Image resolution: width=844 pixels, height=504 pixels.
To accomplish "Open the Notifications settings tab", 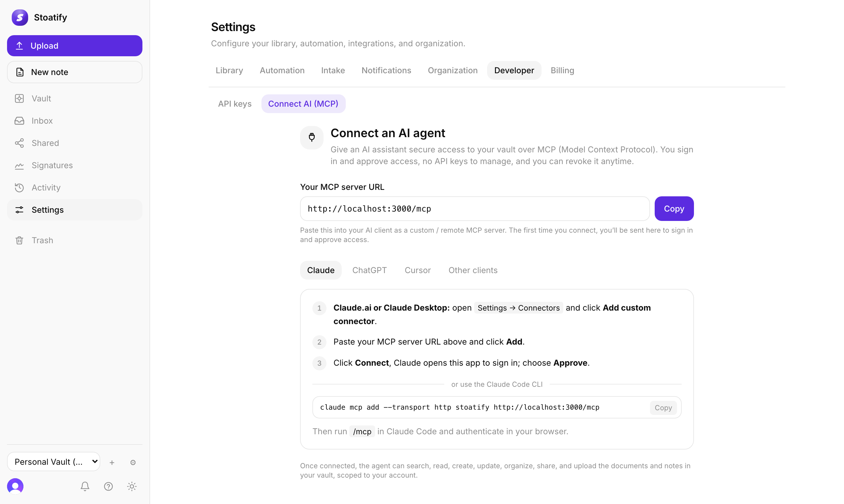I will coord(386,70).
